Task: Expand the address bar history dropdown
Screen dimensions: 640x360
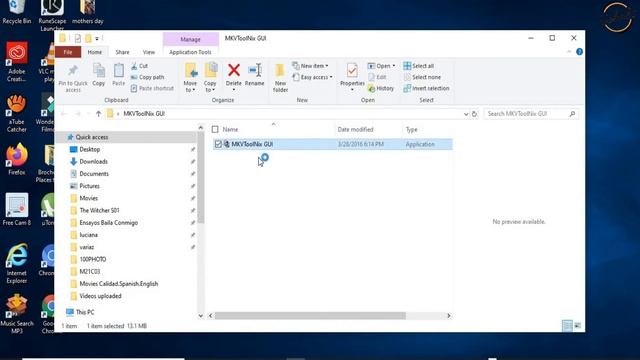Action: (x=466, y=114)
